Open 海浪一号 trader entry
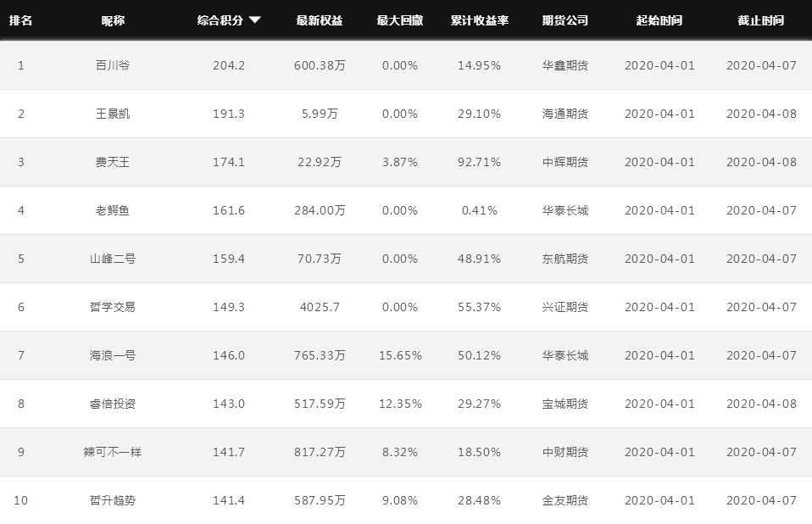Viewport: 812px width, 524px height. click(x=113, y=355)
